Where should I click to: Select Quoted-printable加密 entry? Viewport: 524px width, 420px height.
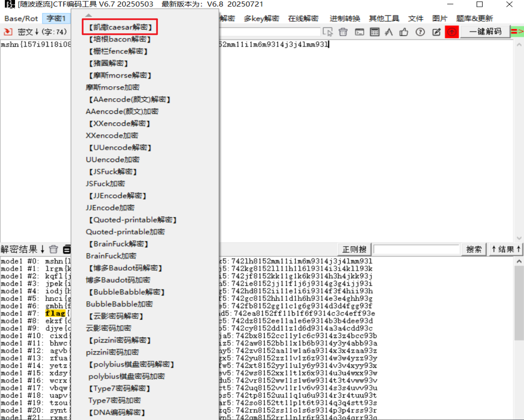[x=125, y=232]
